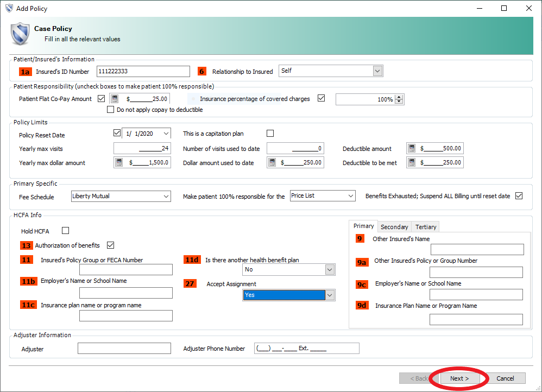Image resolution: width=542 pixels, height=392 pixels.
Task: Open calculator for Dollar amount used to date
Action: click(272, 162)
